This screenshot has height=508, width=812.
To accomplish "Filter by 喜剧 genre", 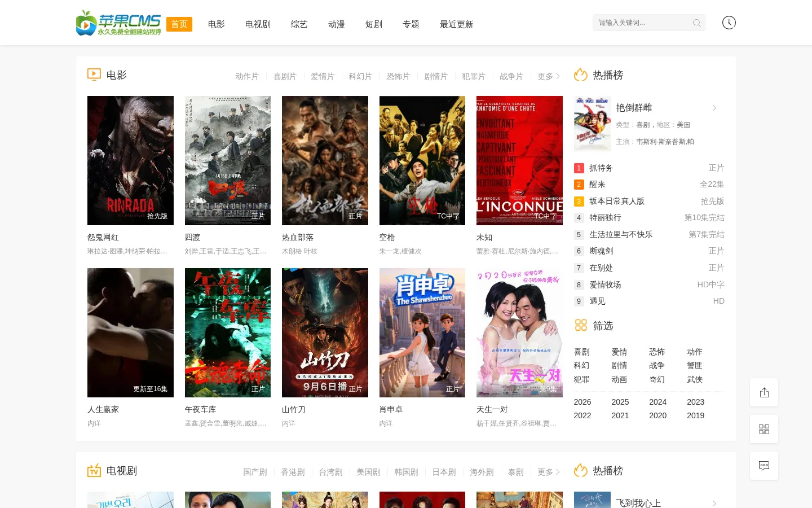I will click(581, 352).
